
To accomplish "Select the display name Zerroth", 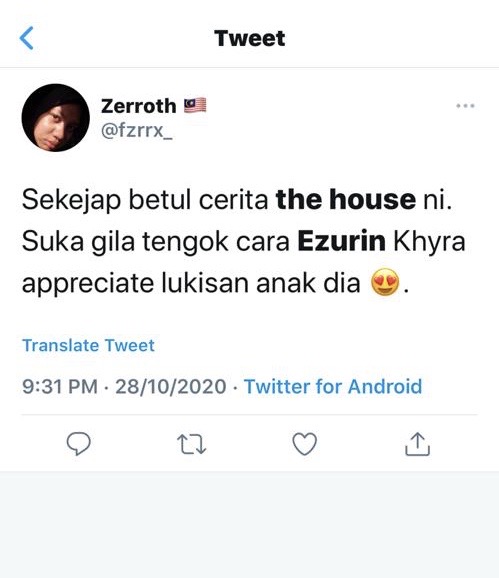I will pyautogui.click(x=139, y=106).
